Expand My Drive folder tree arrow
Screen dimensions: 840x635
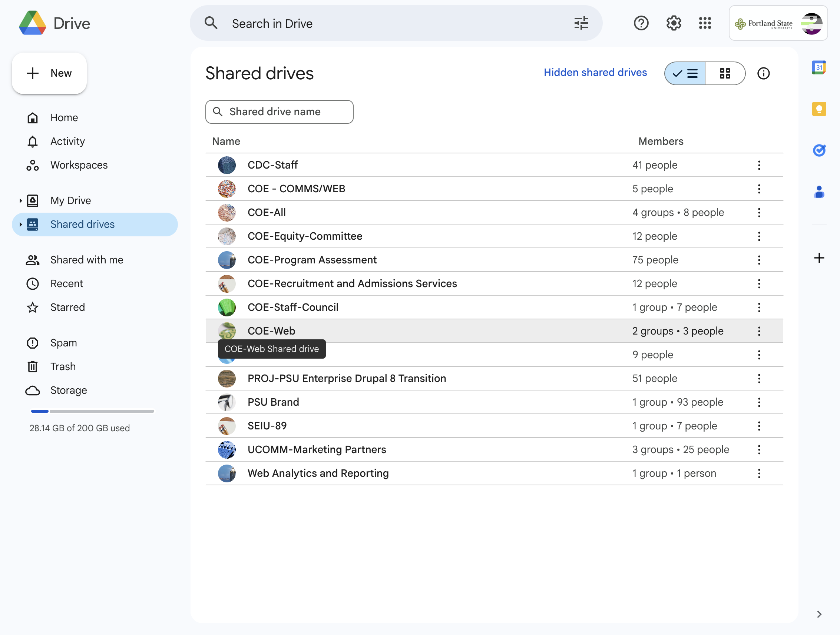pyautogui.click(x=20, y=201)
